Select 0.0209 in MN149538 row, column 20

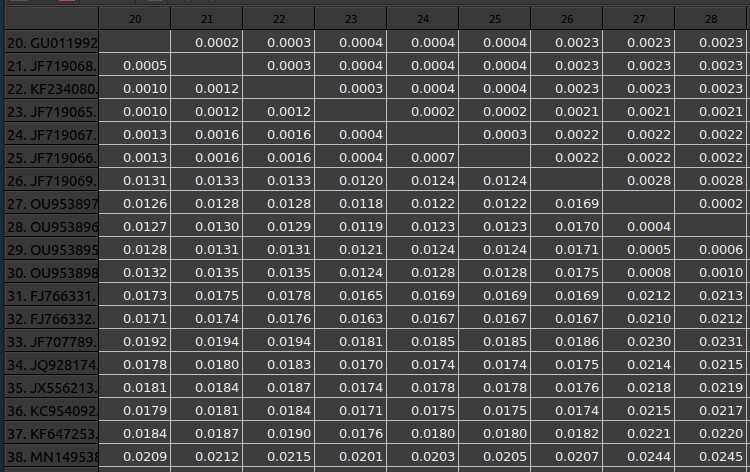pyautogui.click(x=135, y=456)
